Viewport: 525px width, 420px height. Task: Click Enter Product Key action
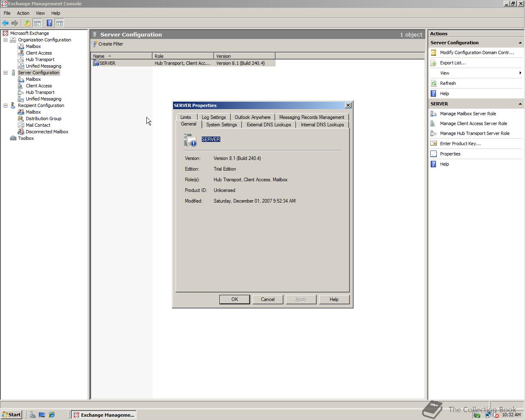point(460,144)
